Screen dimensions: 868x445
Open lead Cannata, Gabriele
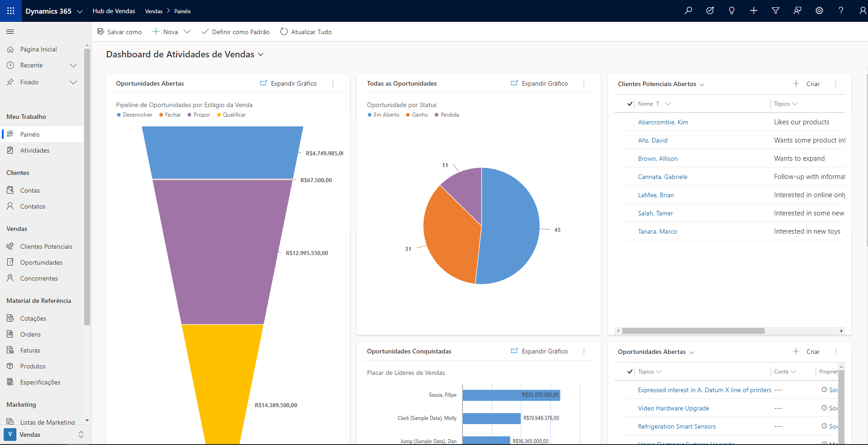click(x=663, y=177)
